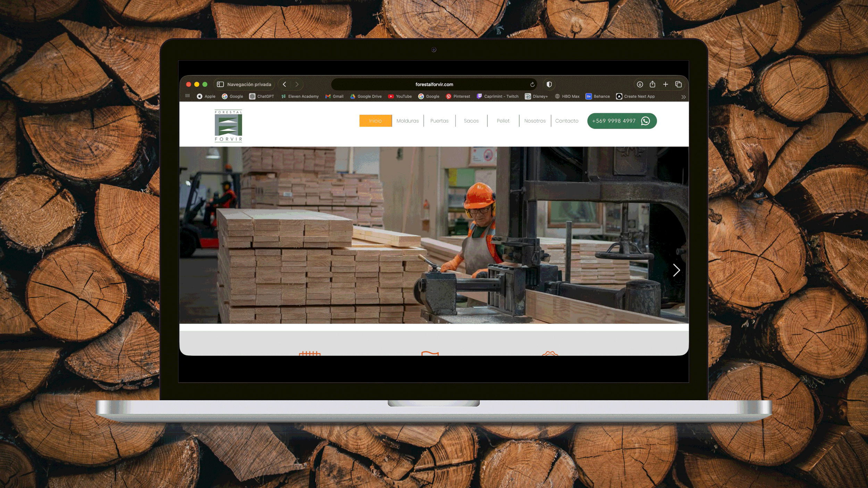Image resolution: width=868 pixels, height=488 pixels.
Task: Open the favorites grid icon
Action: click(187, 96)
